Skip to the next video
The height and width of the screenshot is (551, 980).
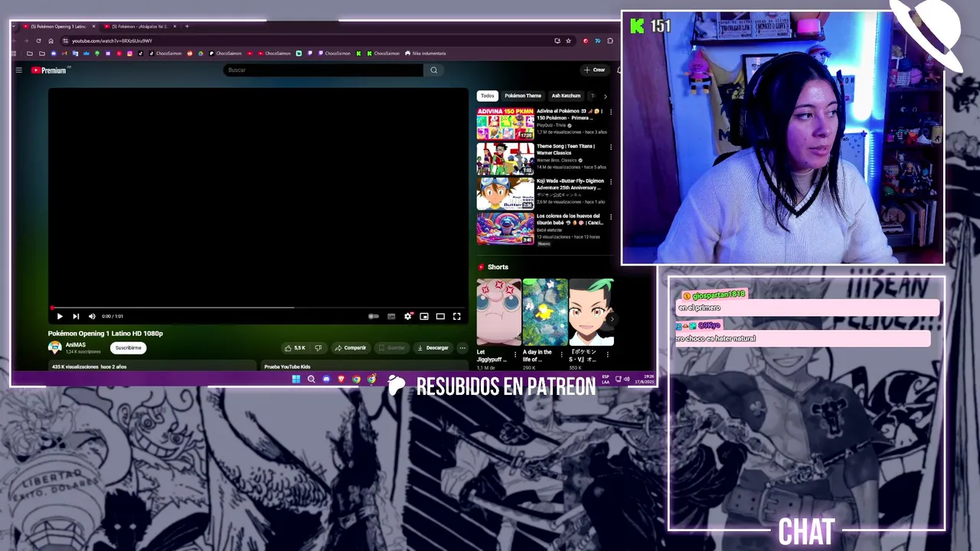coord(76,316)
